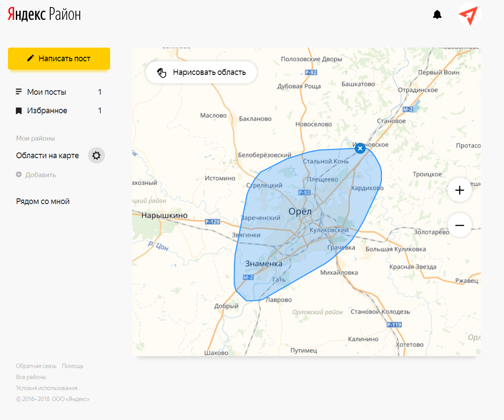Click Ржавец label on map
Image resolution: width=504 pixels, height=420 pixels.
coord(467,281)
